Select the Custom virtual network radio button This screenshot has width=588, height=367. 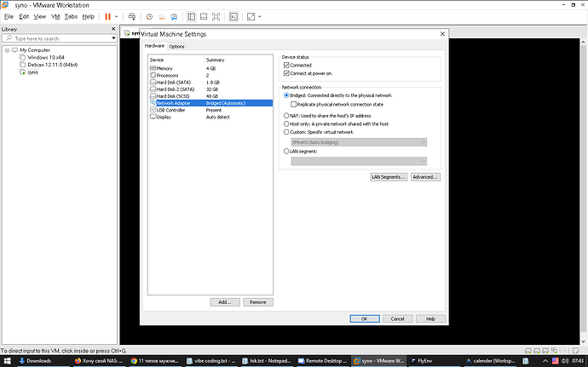click(286, 132)
